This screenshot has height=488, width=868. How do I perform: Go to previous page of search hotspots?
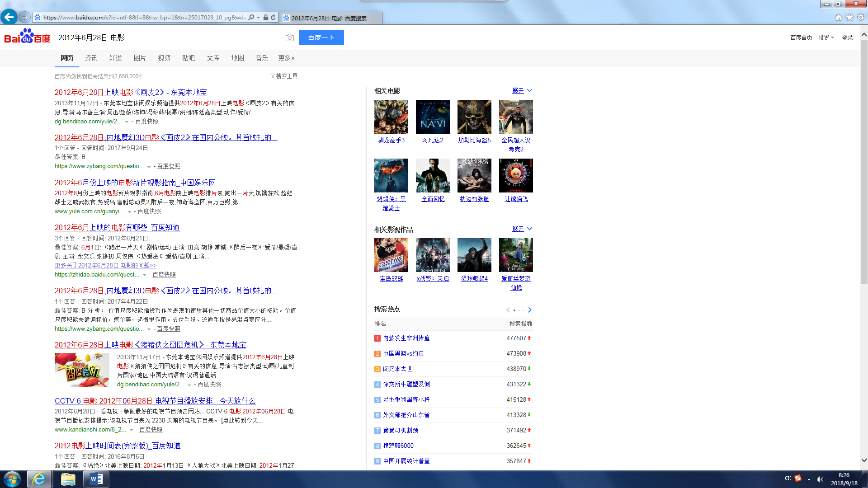tap(508, 310)
